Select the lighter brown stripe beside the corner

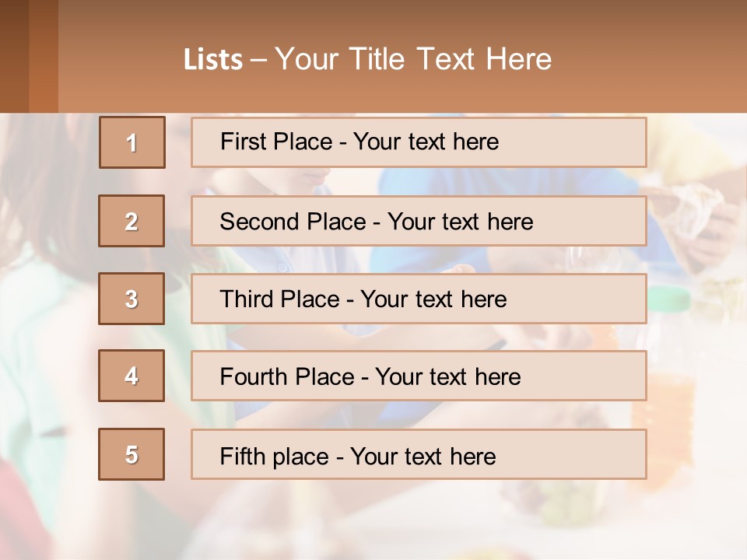44,56
